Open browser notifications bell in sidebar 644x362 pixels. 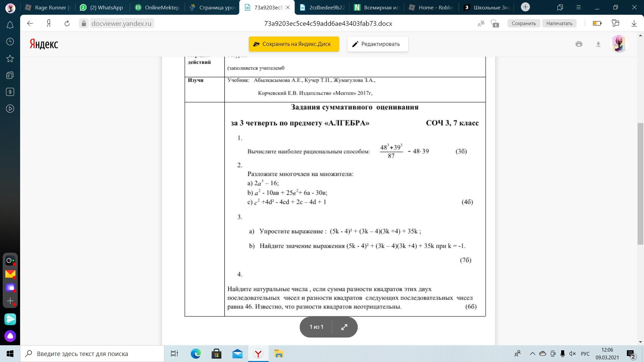[x=10, y=25]
